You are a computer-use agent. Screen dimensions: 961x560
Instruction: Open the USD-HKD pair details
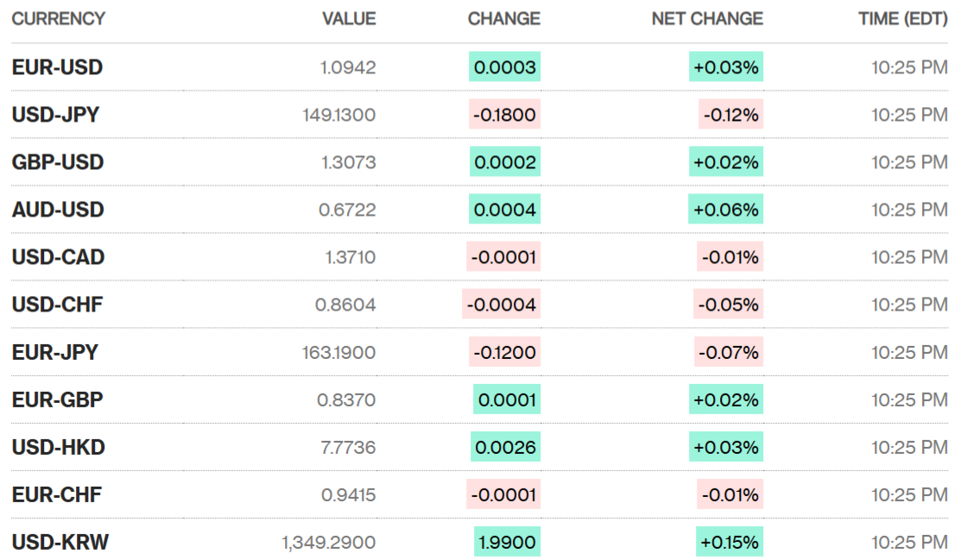58,447
